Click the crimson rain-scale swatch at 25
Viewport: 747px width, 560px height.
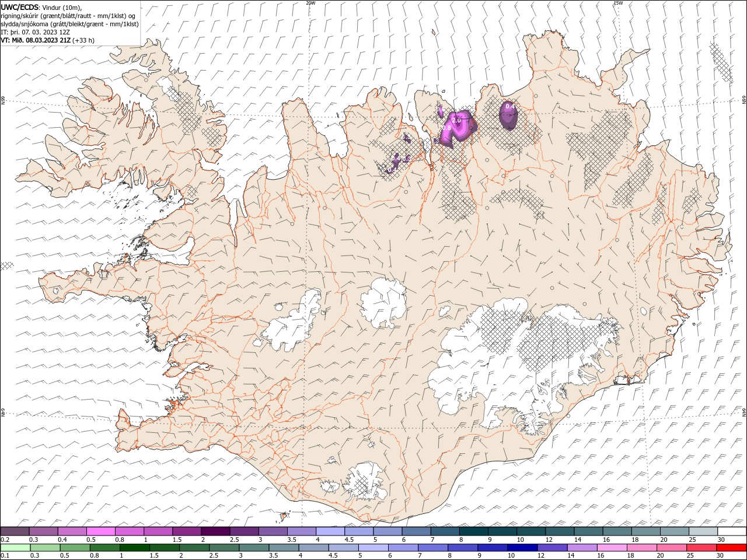[702, 548]
